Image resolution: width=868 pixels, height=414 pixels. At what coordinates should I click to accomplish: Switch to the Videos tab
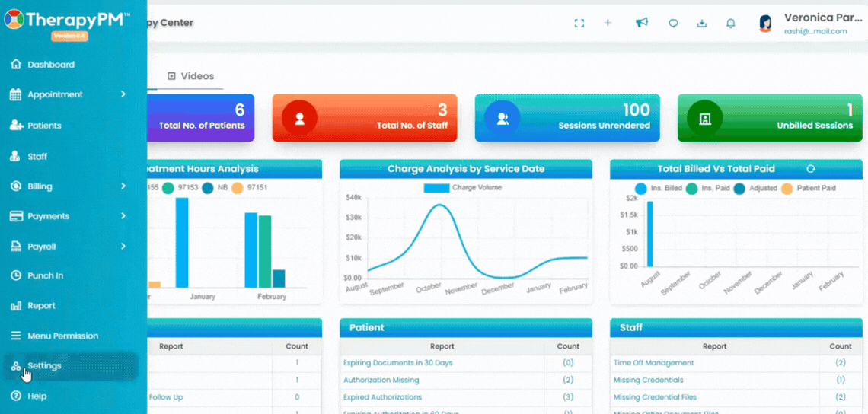[190, 76]
